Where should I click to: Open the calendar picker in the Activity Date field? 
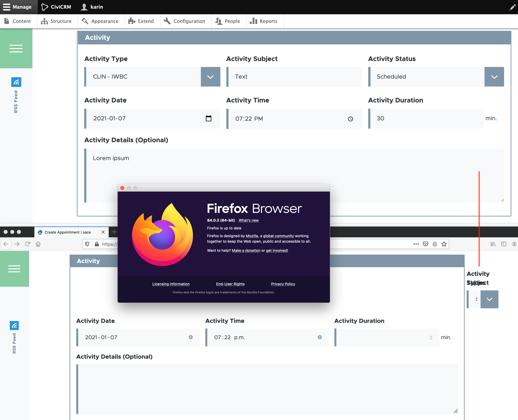[208, 118]
